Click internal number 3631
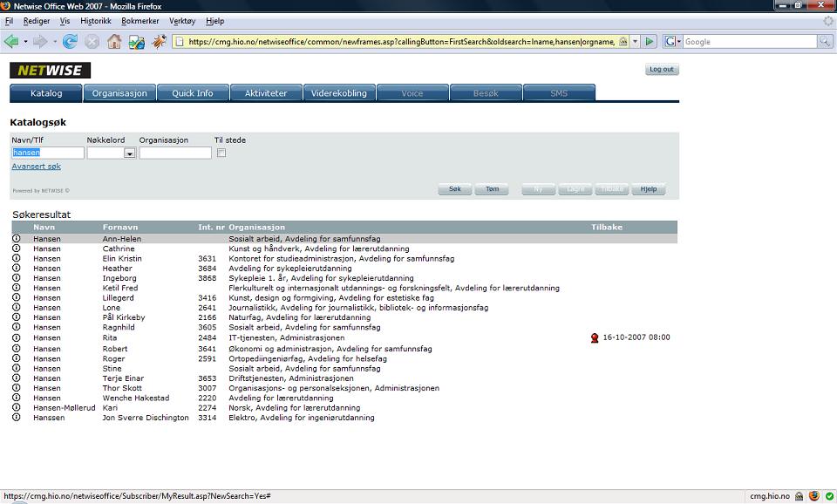The image size is (837, 504). point(208,258)
